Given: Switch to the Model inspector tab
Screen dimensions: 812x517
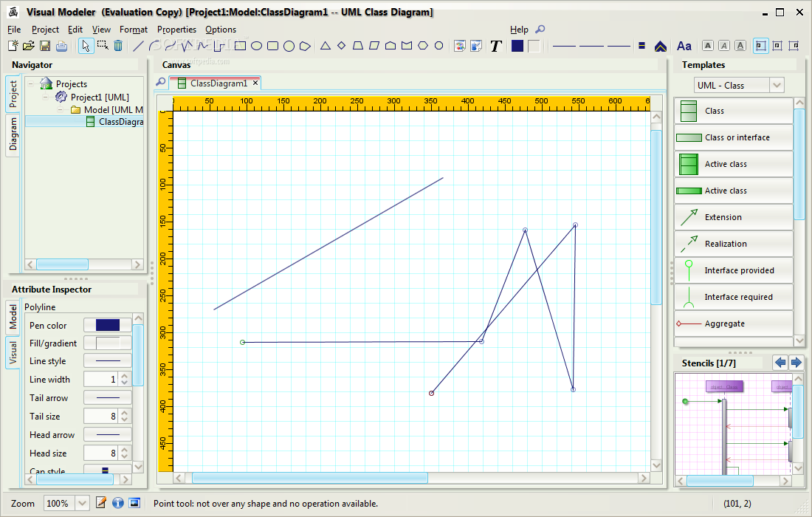Looking at the screenshot, I should coord(13,317).
